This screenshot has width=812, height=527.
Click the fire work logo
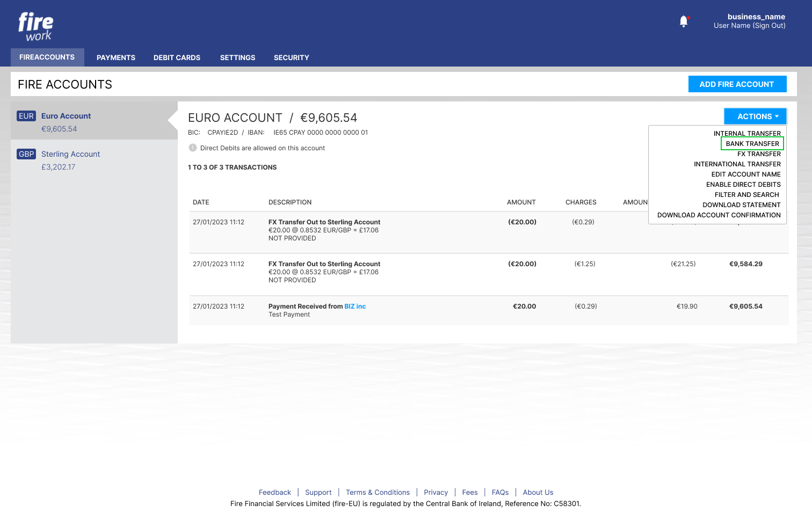(x=35, y=27)
